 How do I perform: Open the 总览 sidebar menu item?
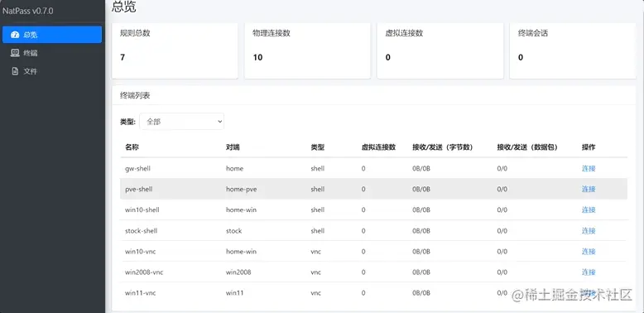(52, 35)
